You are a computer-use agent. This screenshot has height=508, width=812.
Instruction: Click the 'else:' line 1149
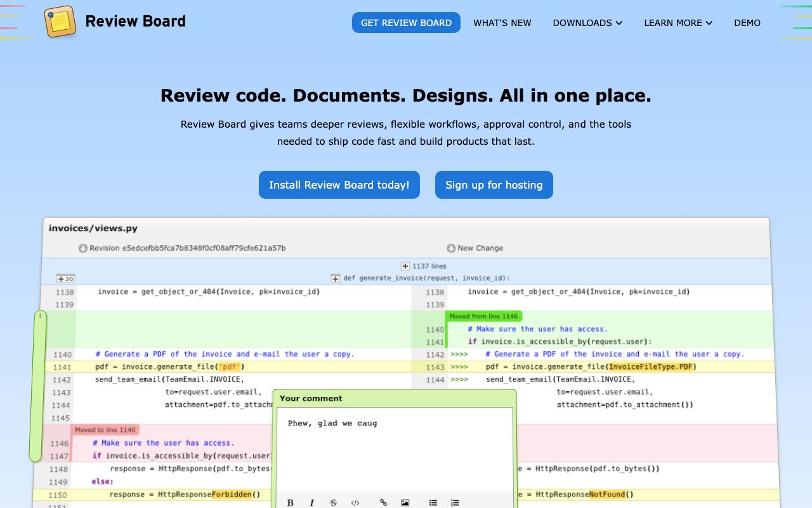[x=101, y=481]
